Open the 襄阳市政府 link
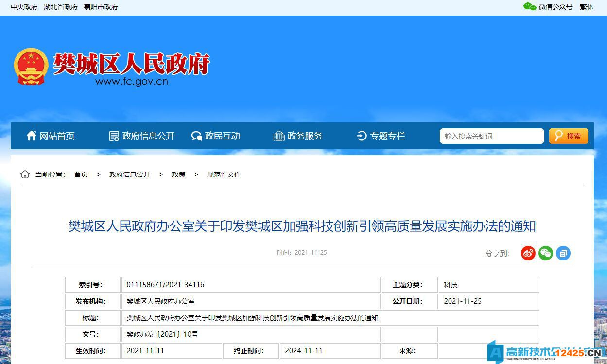This screenshot has height=364, width=607. [101, 7]
